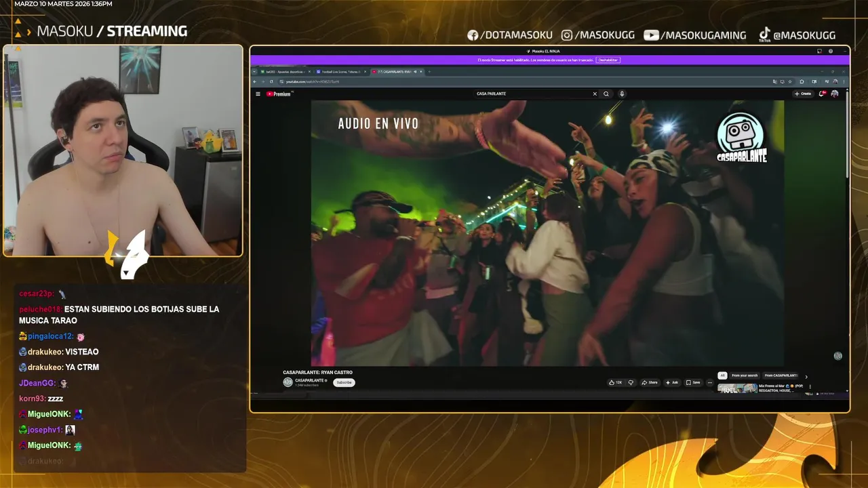
Task: Open more actions ellipsis under the video
Action: (x=710, y=382)
